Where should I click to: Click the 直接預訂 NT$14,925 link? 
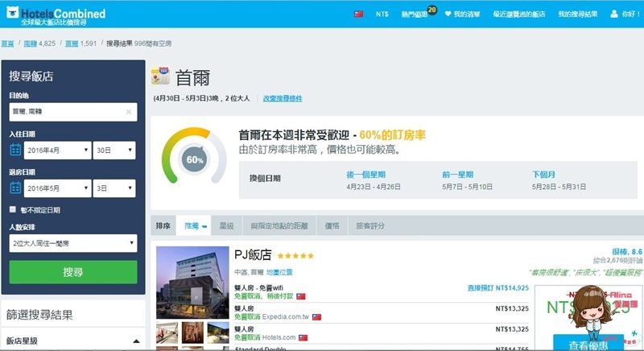pos(498,287)
